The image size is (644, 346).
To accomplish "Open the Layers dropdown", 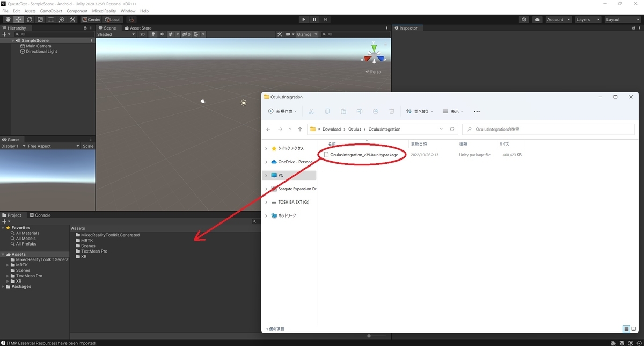I will (x=588, y=19).
